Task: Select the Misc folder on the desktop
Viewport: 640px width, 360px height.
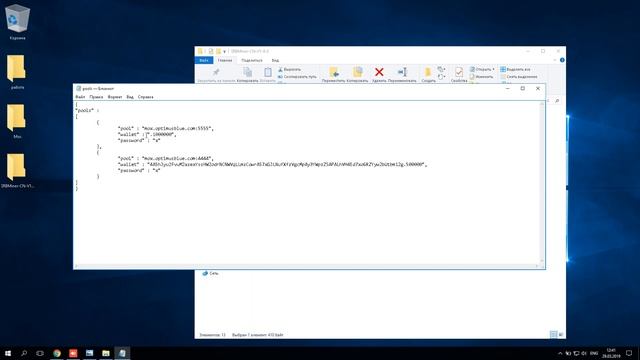Action: [17, 121]
